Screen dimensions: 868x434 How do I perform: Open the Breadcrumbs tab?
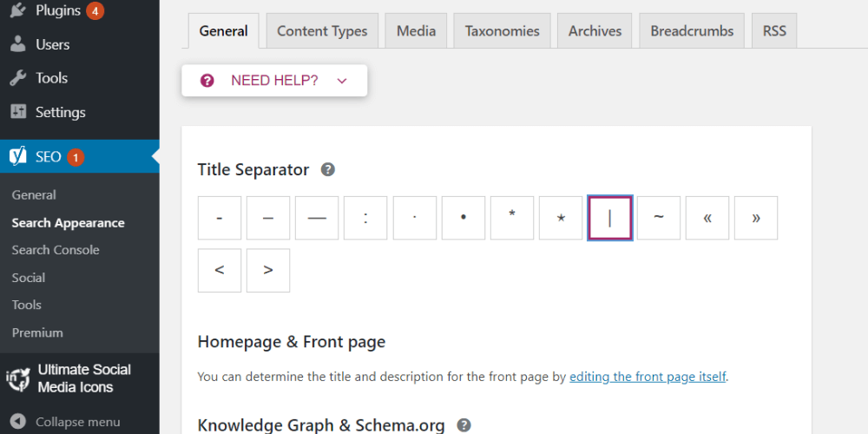(x=692, y=31)
